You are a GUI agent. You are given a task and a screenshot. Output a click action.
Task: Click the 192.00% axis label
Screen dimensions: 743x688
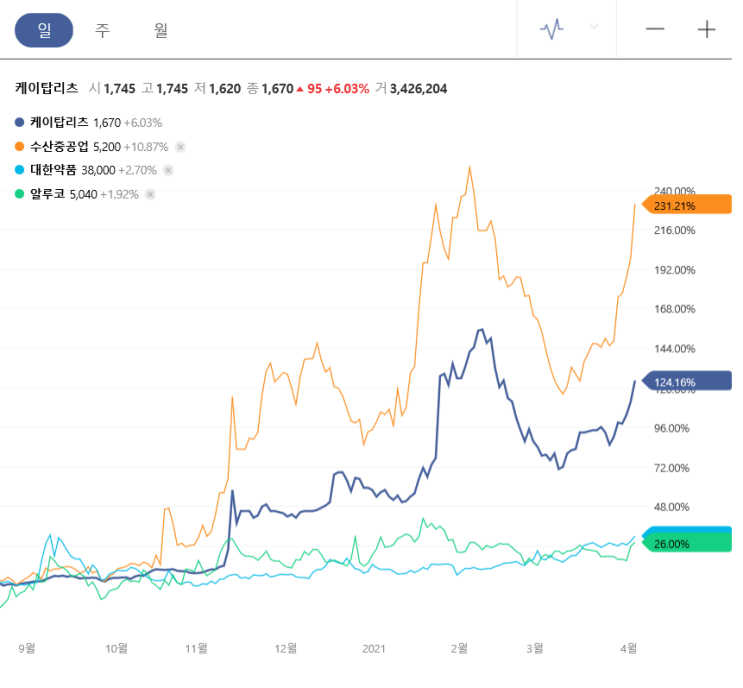click(675, 270)
